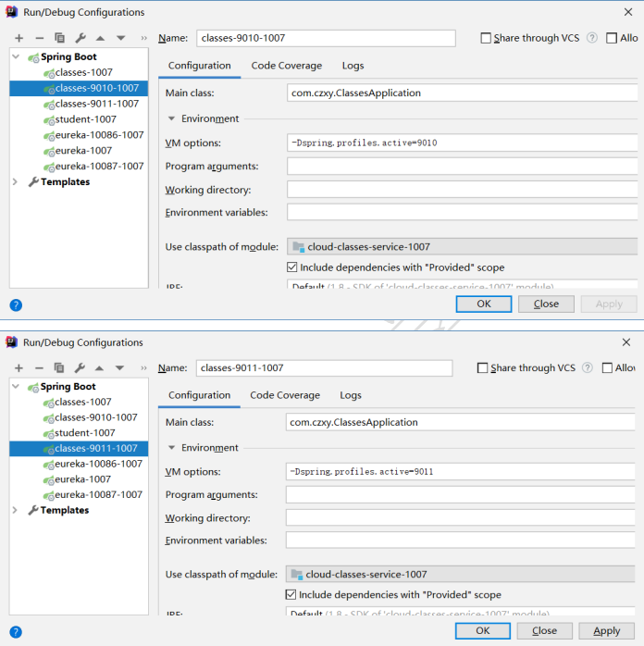Click Name field classes-9011-1007

[x=325, y=368]
